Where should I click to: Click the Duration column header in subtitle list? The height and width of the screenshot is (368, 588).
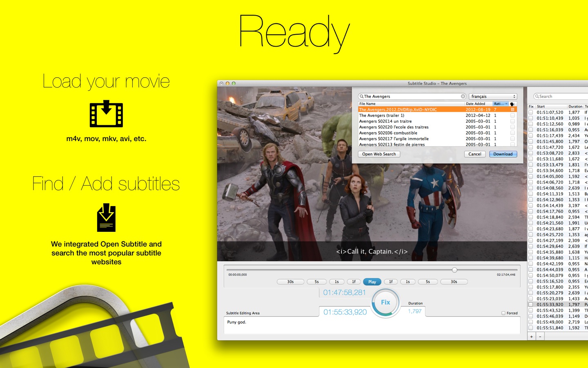pos(575,106)
